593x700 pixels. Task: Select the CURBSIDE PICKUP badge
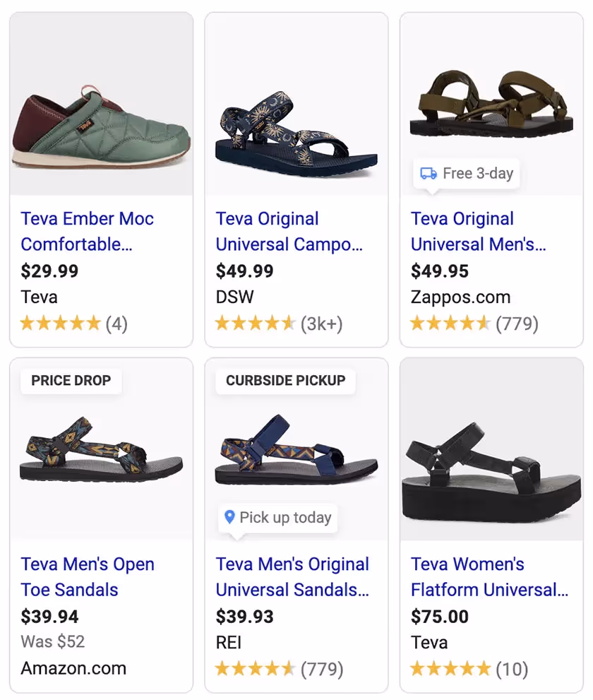click(x=284, y=381)
